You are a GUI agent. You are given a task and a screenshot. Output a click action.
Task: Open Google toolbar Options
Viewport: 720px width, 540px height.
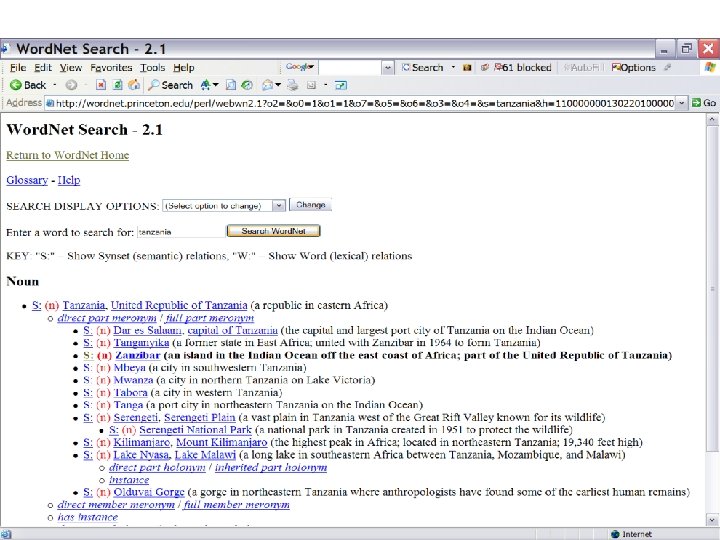(633, 68)
